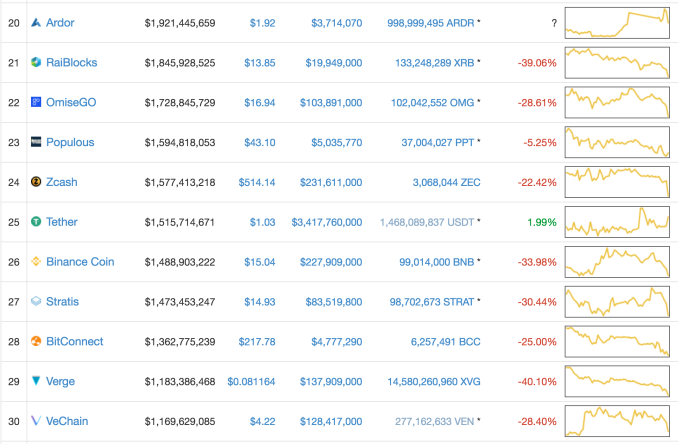This screenshot has width=680, height=444.
Task: Click the Stratis coin logo icon
Action: [x=36, y=301]
